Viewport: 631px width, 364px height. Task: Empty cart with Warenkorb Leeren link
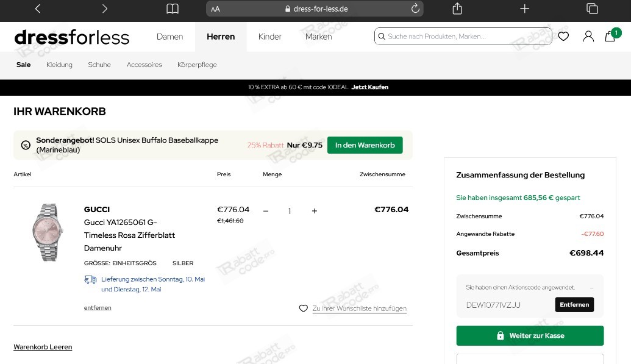(x=43, y=347)
